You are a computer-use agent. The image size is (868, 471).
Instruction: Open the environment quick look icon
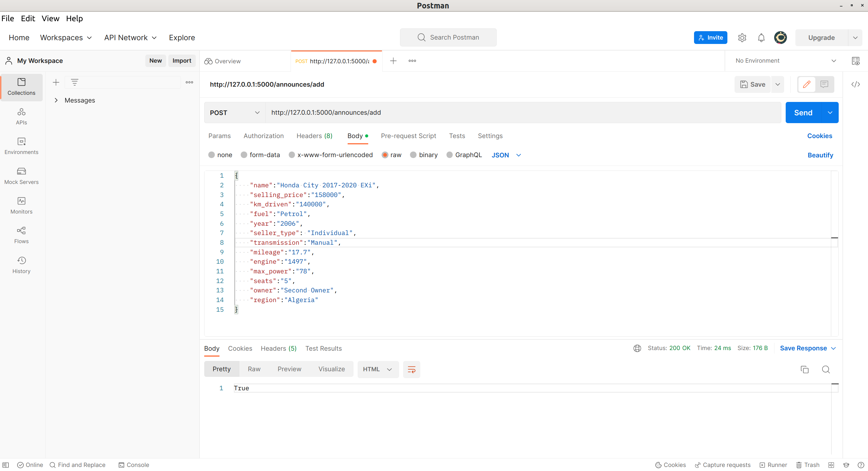click(x=855, y=61)
